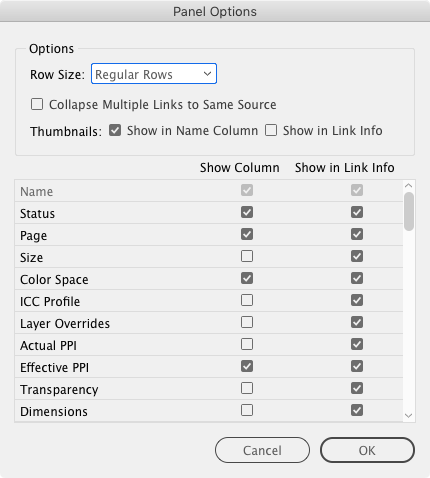
Task: Uncheck Show Column for Page
Action: pos(247,234)
